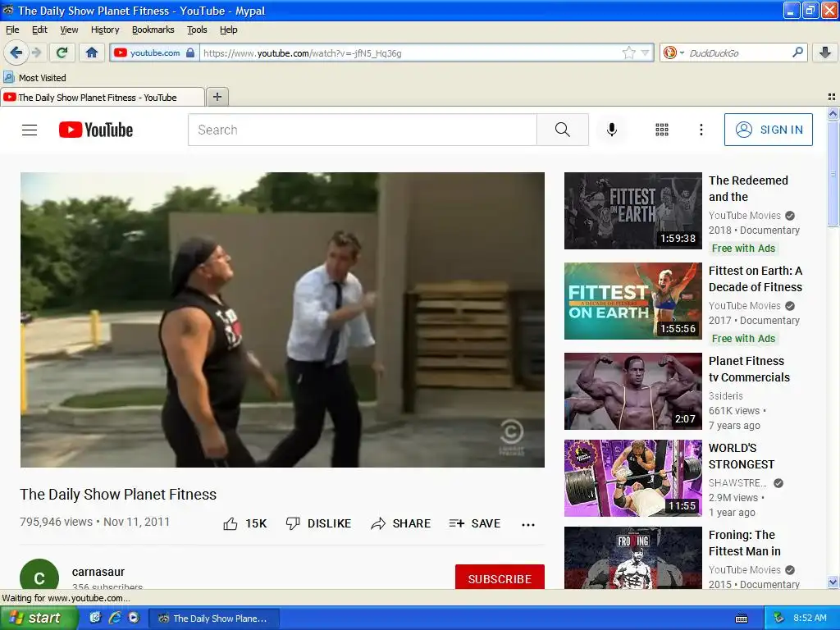The width and height of the screenshot is (840, 630).
Task: Open the Bookmarks menu
Action: pos(153,30)
